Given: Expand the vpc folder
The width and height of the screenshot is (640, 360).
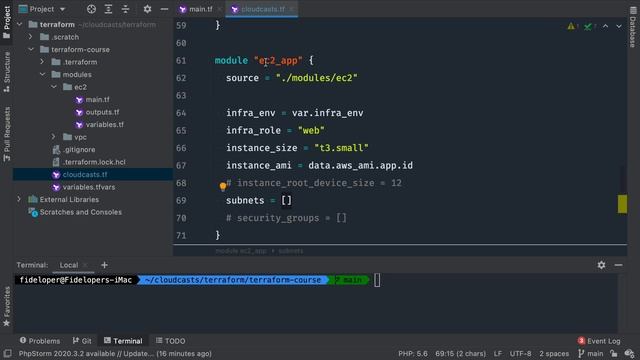Looking at the screenshot, I should tap(53, 137).
